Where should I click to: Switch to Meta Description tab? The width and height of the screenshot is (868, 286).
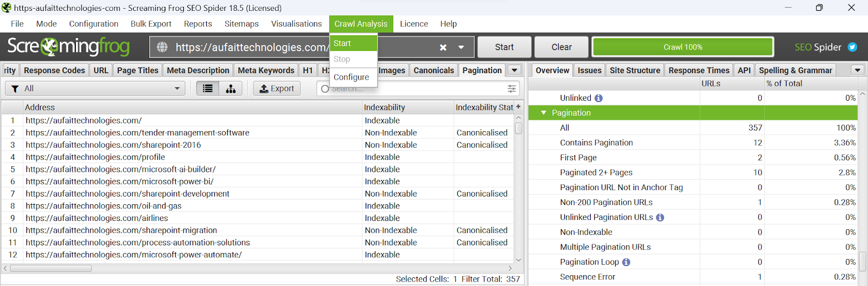click(198, 70)
